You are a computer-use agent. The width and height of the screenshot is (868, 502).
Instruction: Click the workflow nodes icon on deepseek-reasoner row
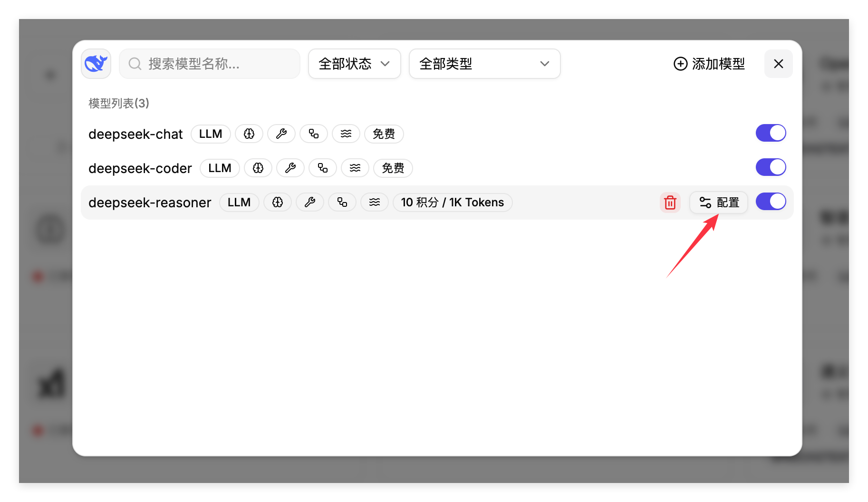coord(342,203)
